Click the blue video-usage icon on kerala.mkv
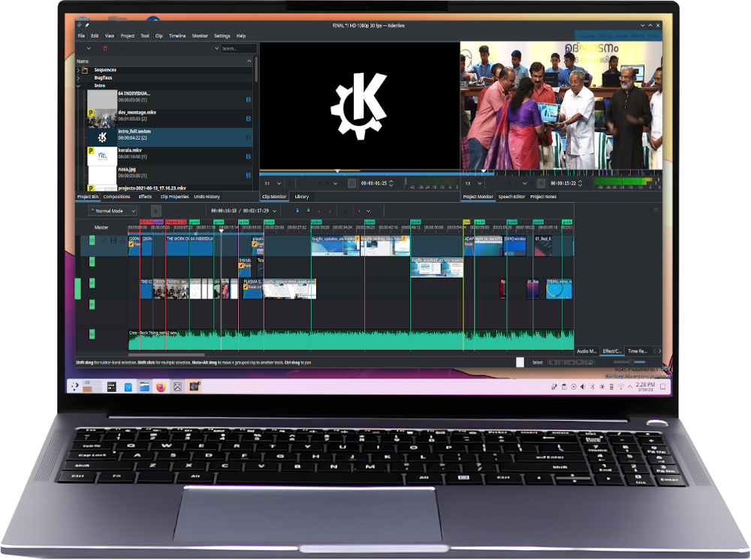Viewport: 751px width, 560px height. click(x=249, y=156)
